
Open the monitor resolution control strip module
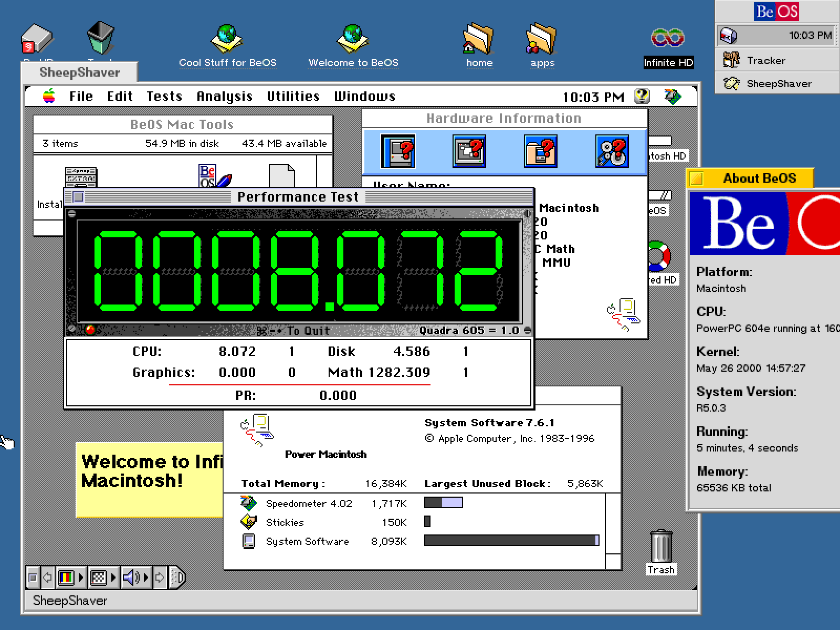103,578
